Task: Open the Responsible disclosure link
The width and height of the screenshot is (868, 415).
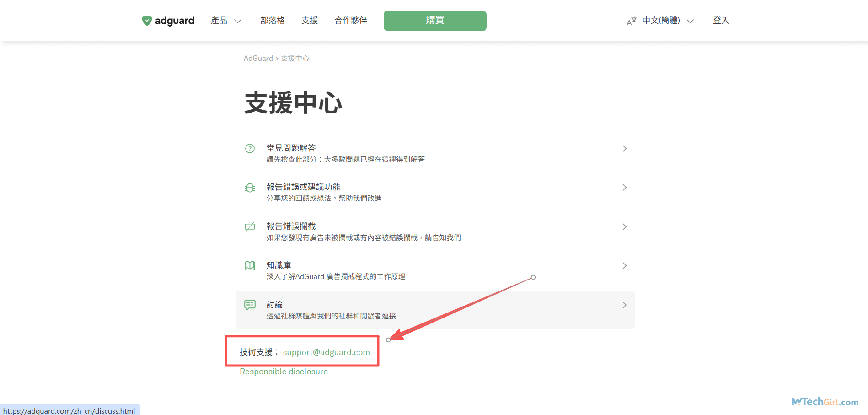Action: pos(284,372)
